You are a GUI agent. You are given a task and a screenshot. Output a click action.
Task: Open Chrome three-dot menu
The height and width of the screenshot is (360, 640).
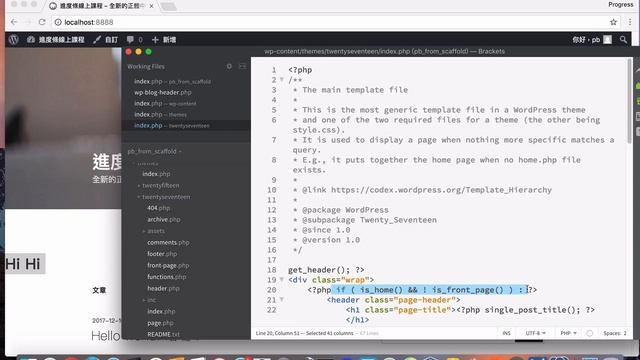coord(630,22)
